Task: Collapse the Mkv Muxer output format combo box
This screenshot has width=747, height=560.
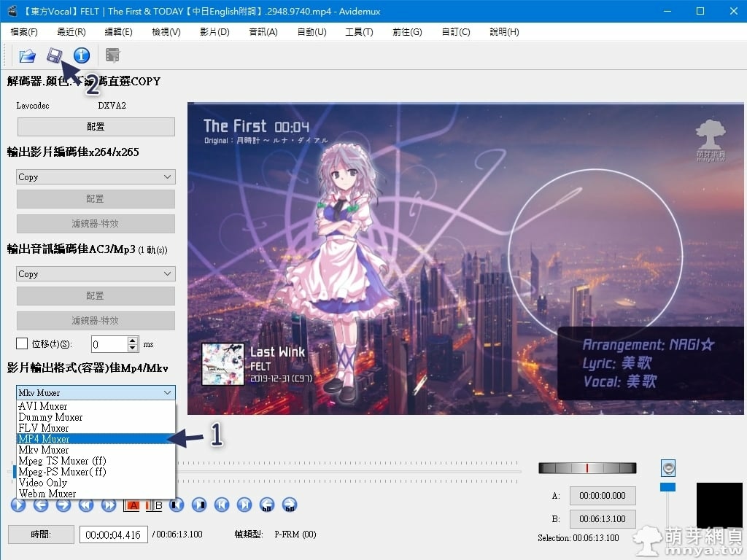Action: (x=96, y=393)
